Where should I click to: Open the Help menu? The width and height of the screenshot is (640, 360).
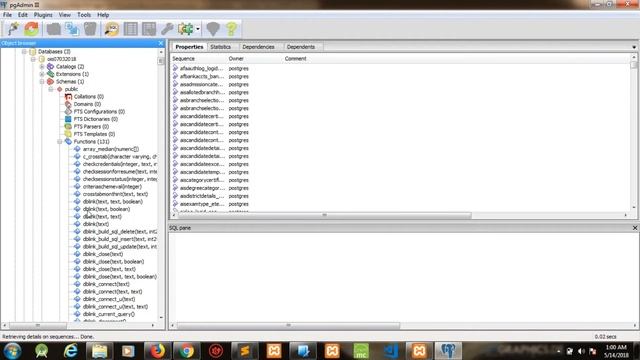(103, 15)
